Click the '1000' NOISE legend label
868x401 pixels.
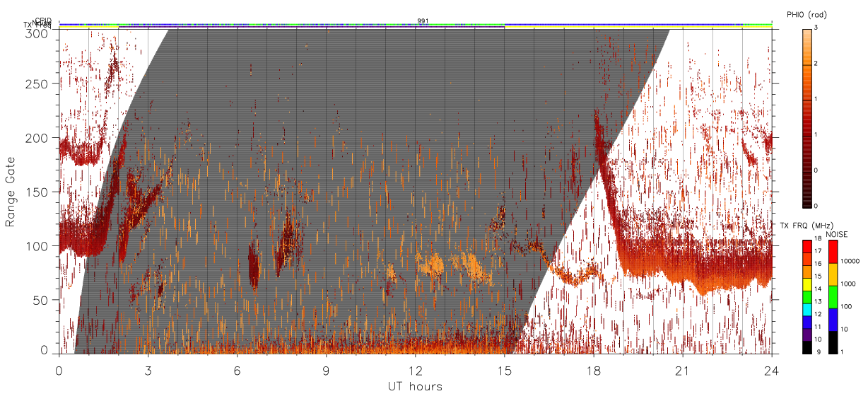click(848, 284)
